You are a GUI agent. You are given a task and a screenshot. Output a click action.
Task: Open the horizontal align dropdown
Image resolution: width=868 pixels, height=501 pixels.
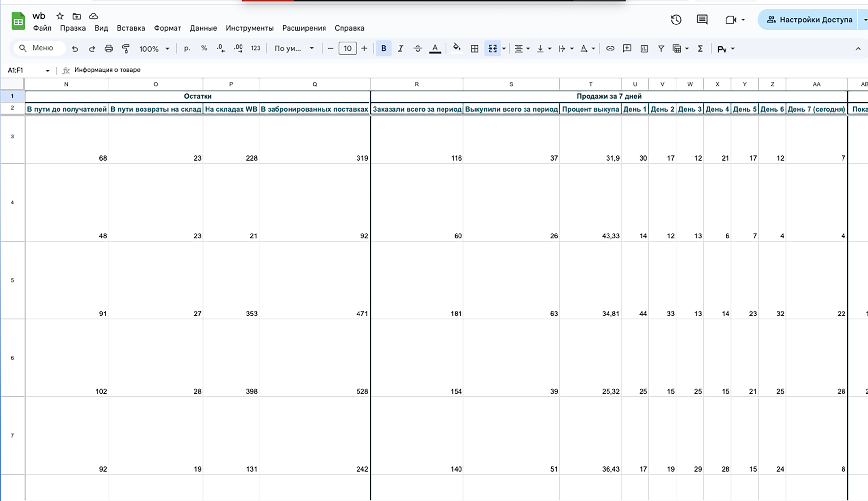coord(522,49)
